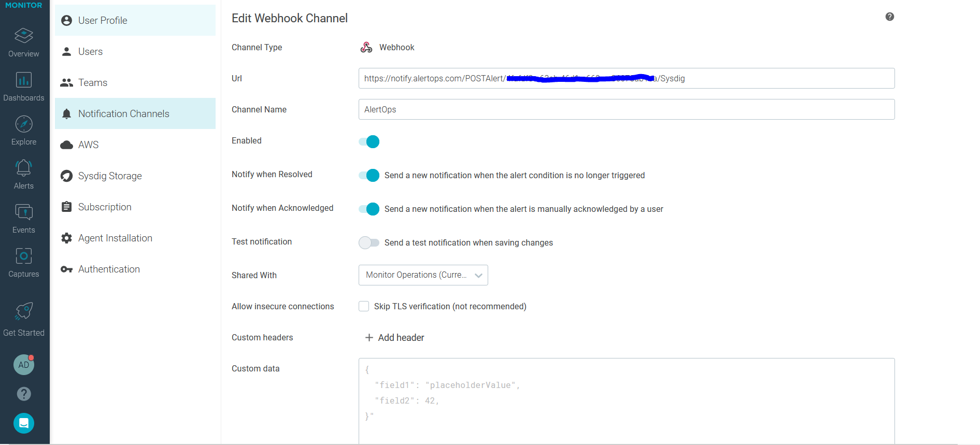Click the Get Started rocket icon

click(x=24, y=311)
